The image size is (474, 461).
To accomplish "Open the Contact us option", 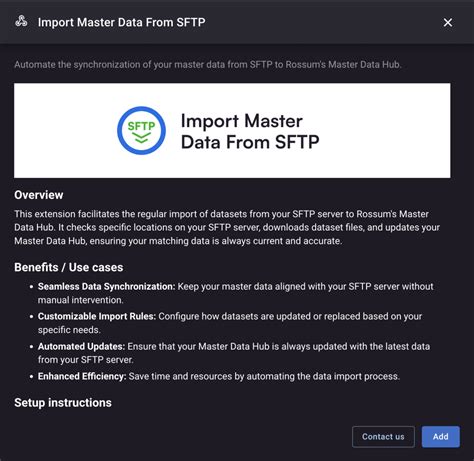I will tap(383, 437).
